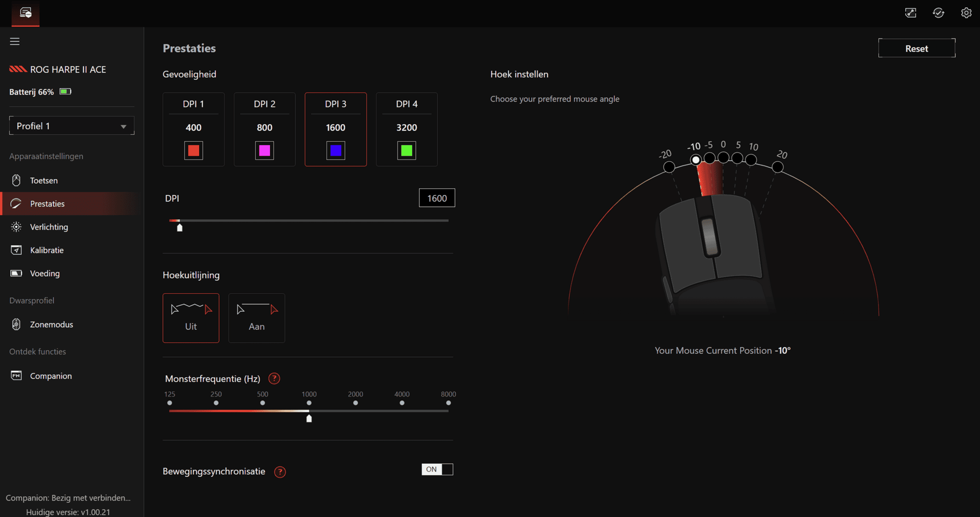Toggle Bewegingssynchronisatie ON switch
The width and height of the screenshot is (980, 517).
[x=437, y=469]
